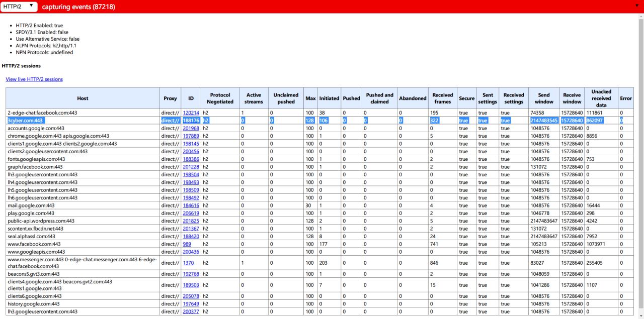Image resolution: width=644 pixels, height=319 pixels.
Task: Click session ID 197889 for chrome.google.com
Action: click(x=191, y=136)
